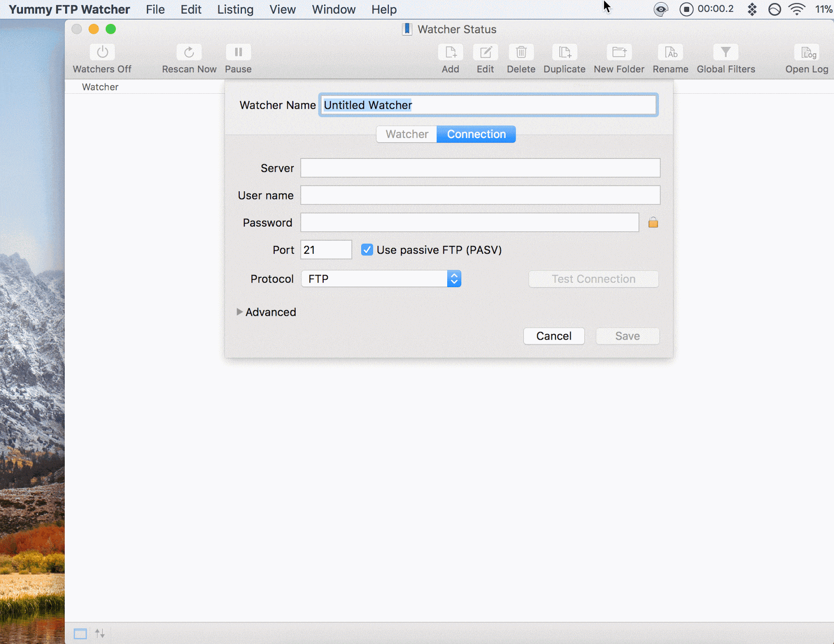Image resolution: width=834 pixels, height=644 pixels.
Task: Focus the User name field
Action: (x=480, y=195)
